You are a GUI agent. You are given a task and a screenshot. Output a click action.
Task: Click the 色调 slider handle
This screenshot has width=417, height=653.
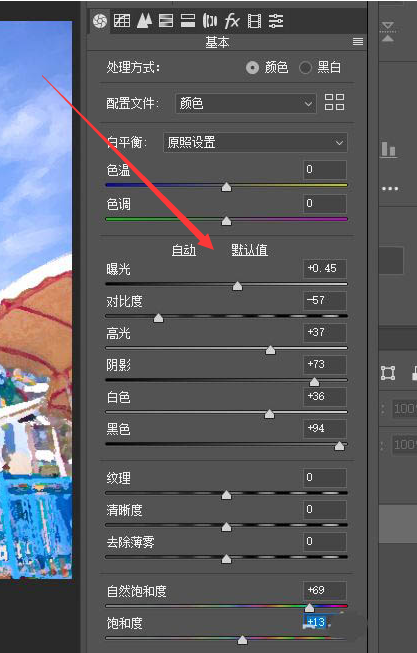[226, 220]
